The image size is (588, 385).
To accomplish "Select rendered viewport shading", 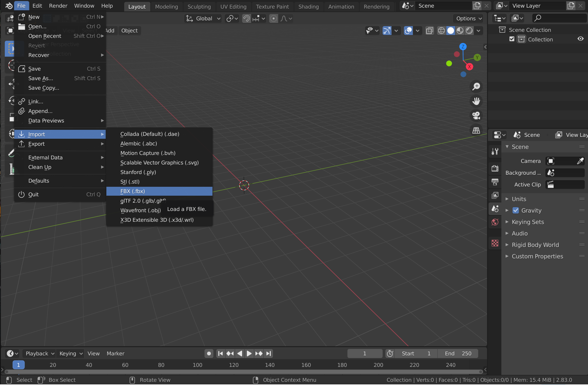I will click(469, 31).
